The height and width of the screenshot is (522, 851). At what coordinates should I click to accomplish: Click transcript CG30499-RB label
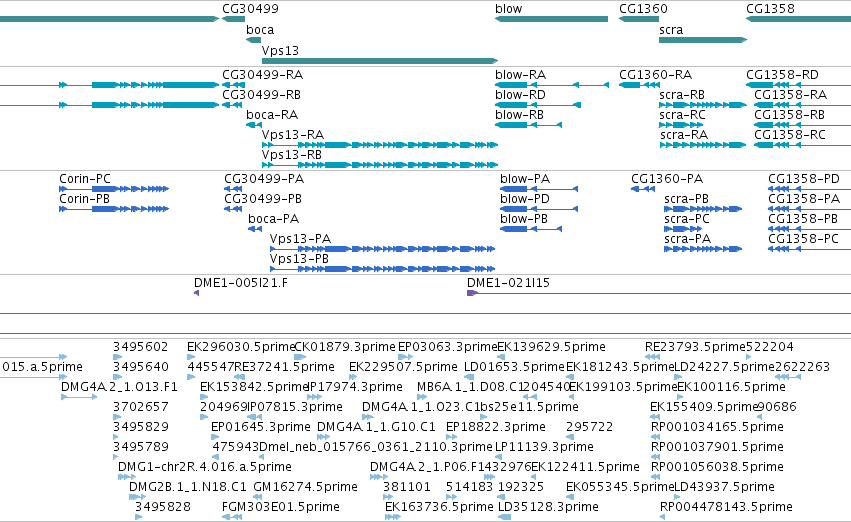click(x=262, y=95)
